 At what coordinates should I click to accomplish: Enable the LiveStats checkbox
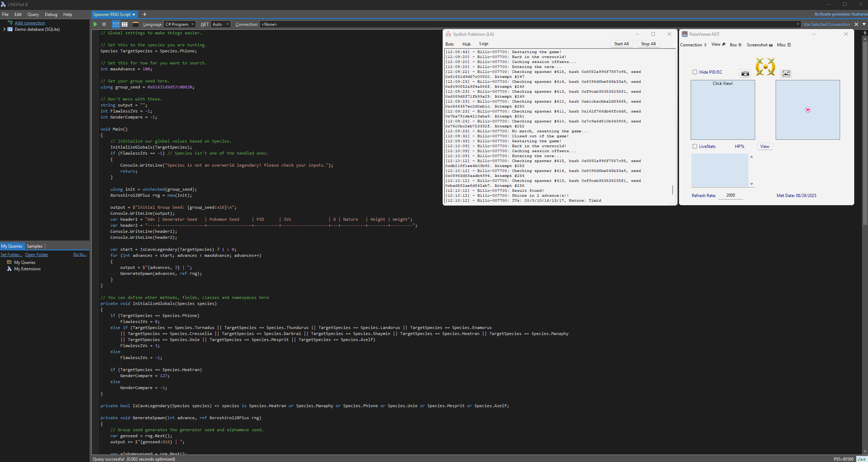click(x=695, y=146)
